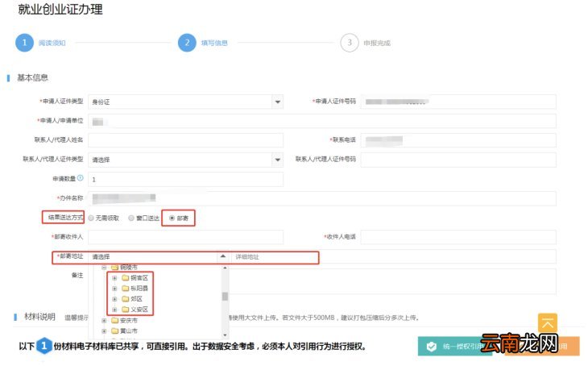Click the address tree scrollbar down arrow

[225, 335]
